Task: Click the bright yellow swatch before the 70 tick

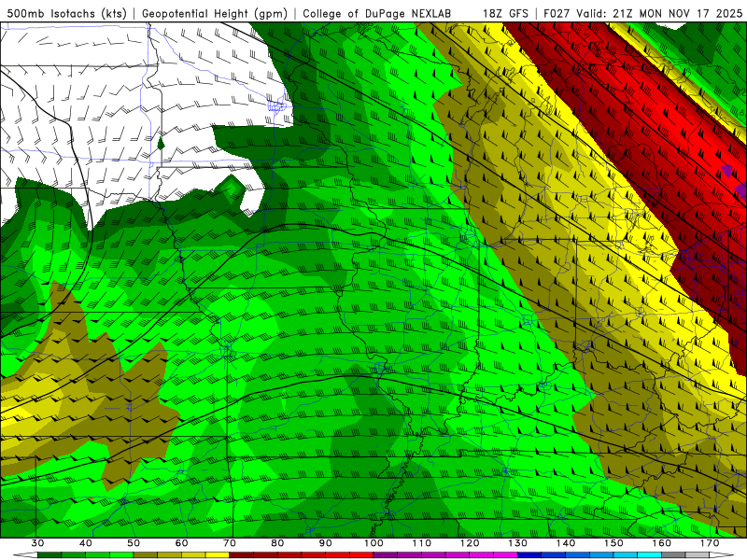Action: tap(218, 555)
